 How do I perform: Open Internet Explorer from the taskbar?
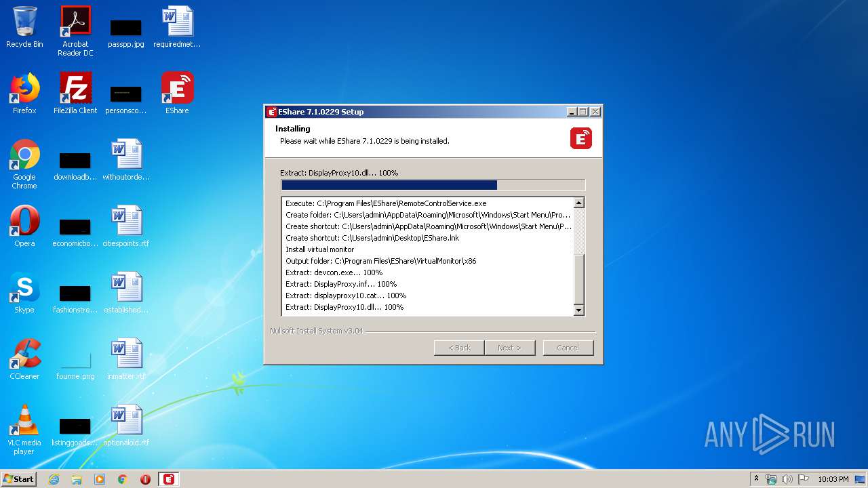[54, 479]
